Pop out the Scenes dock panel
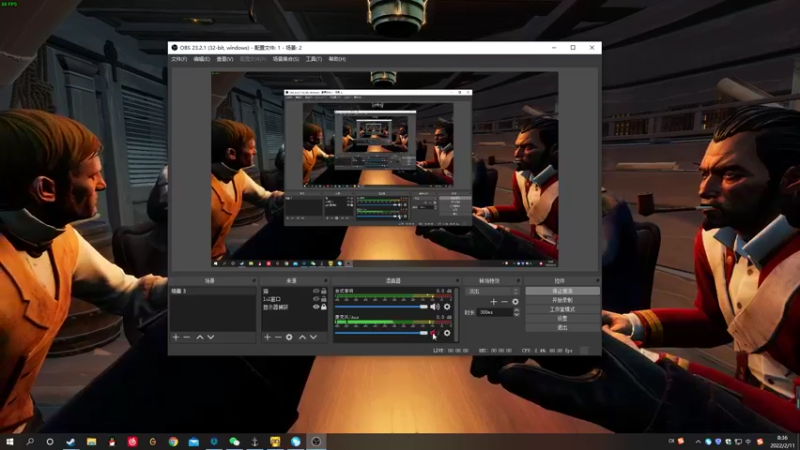Viewport: 800px width, 450px height. point(254,281)
